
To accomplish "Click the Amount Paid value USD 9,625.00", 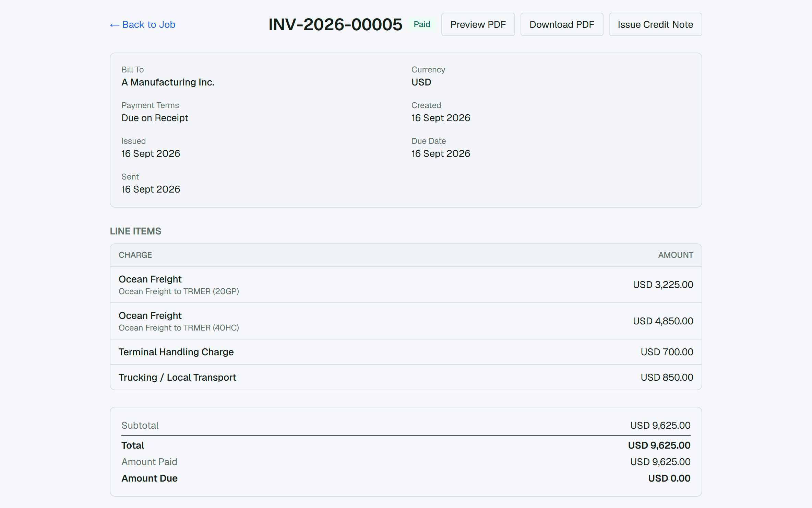I will (660, 462).
